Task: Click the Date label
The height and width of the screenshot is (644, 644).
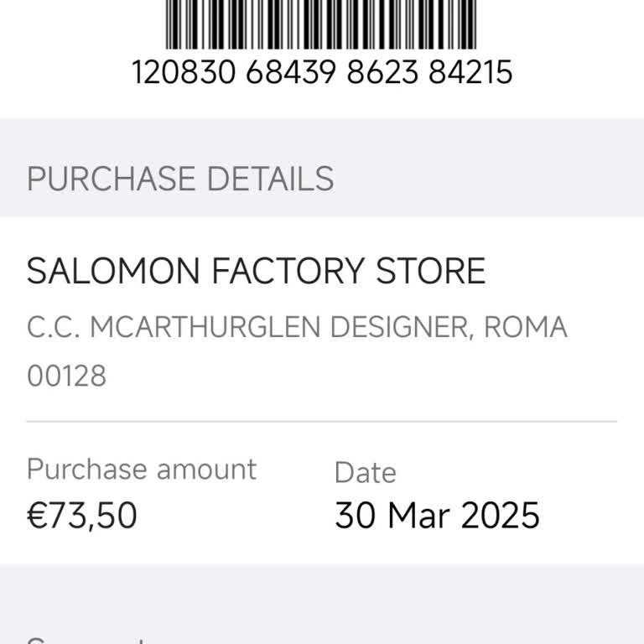Action: [x=365, y=472]
